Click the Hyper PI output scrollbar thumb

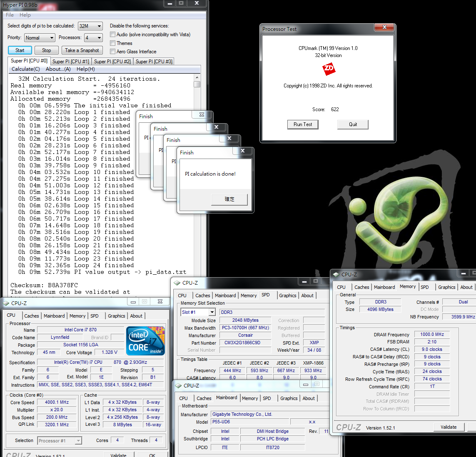[197, 84]
